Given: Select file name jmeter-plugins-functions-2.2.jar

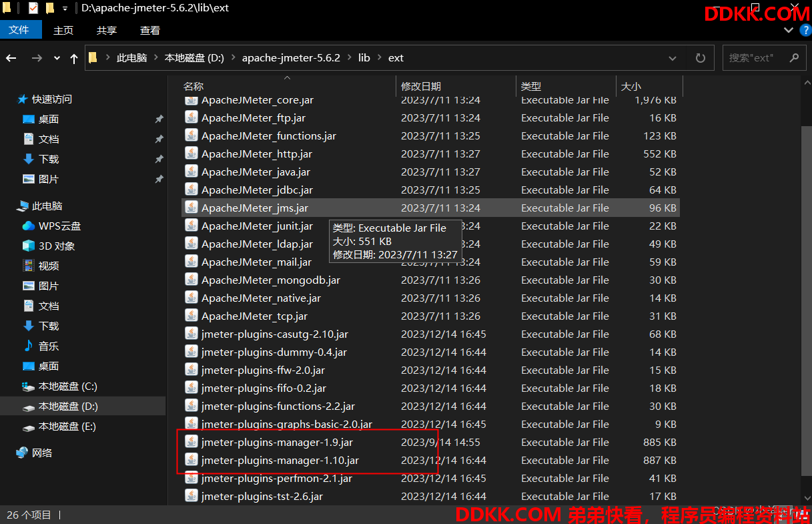Looking at the screenshot, I should point(278,406).
